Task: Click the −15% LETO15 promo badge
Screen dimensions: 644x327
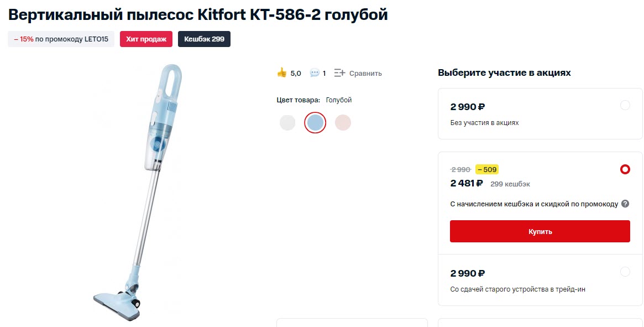Action: click(61, 39)
